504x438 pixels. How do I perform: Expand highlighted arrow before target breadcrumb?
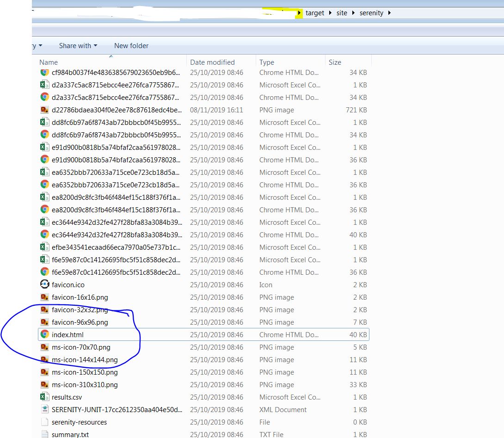(x=299, y=13)
